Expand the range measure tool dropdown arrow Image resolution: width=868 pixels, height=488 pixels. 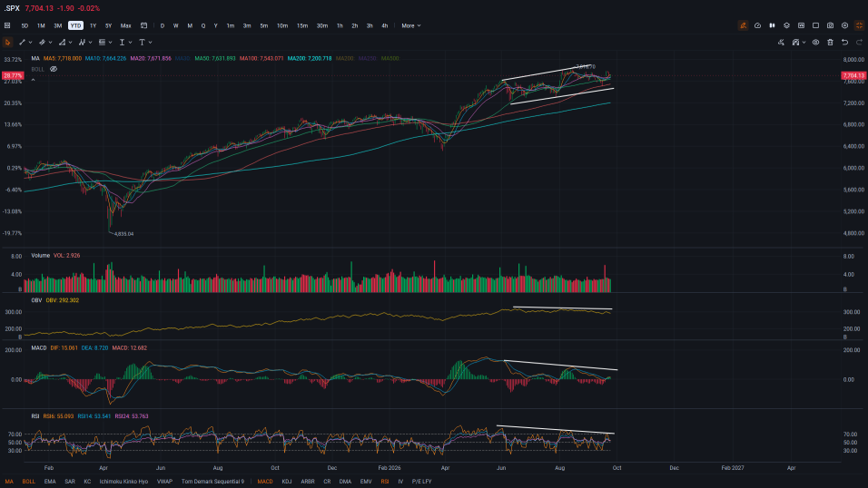pyautogui.click(x=130, y=42)
